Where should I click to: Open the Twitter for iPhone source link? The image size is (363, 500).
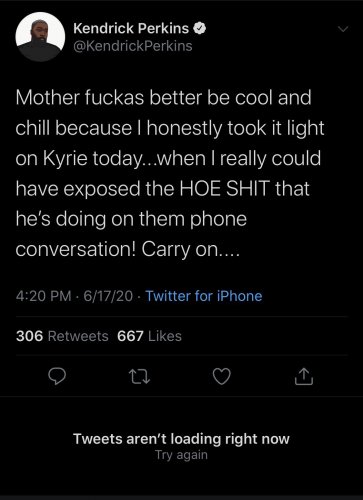204,296
